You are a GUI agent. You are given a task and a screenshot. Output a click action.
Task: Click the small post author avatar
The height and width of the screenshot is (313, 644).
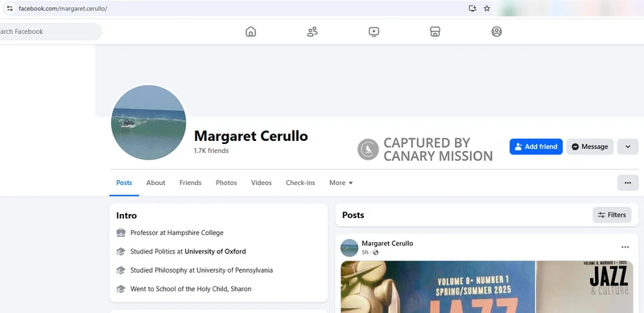click(349, 248)
